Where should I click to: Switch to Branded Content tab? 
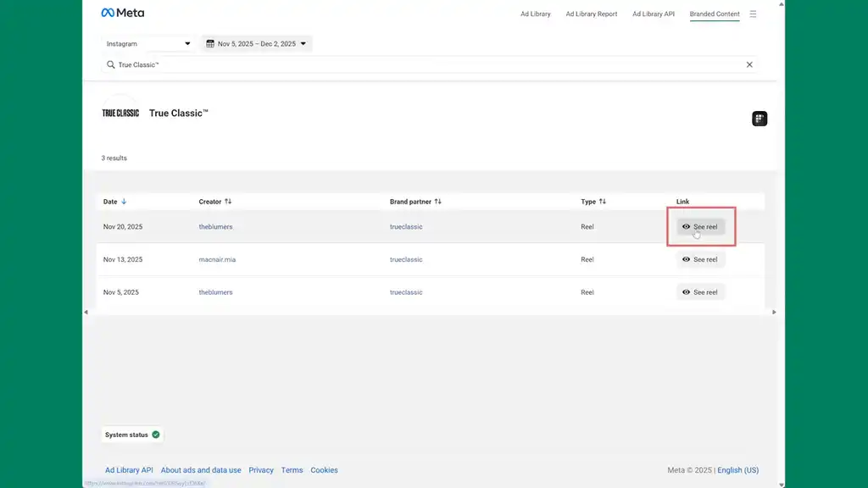pos(715,14)
